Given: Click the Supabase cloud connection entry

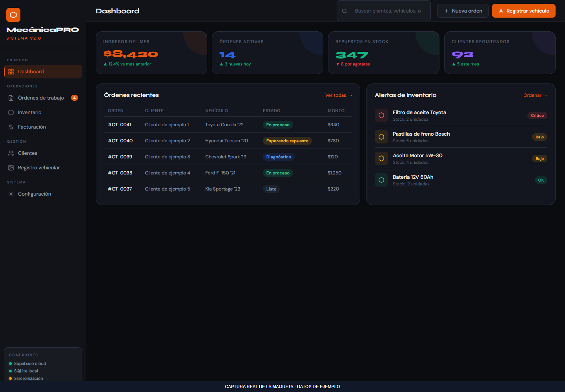Looking at the screenshot, I should (x=27, y=364).
